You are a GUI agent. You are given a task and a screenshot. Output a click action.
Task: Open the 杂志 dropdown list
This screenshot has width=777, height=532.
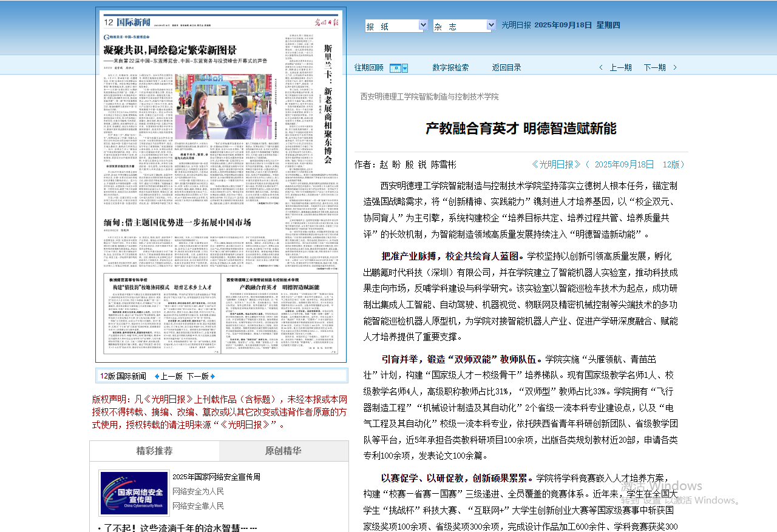tap(491, 25)
